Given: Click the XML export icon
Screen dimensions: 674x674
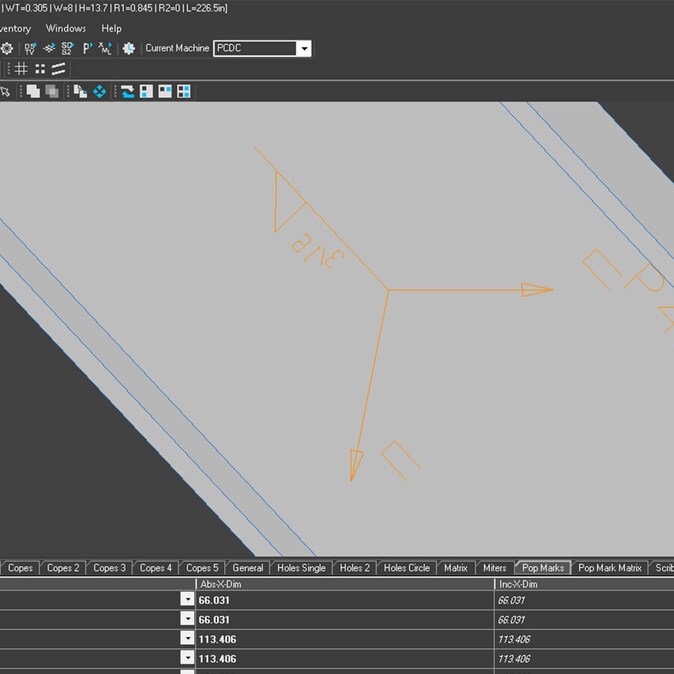Looking at the screenshot, I should (105, 48).
